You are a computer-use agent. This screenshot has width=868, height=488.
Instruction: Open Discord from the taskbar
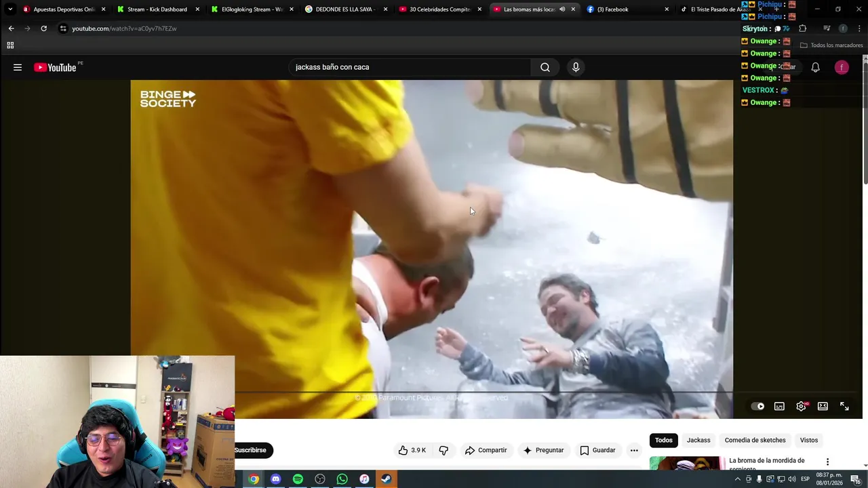click(x=275, y=479)
